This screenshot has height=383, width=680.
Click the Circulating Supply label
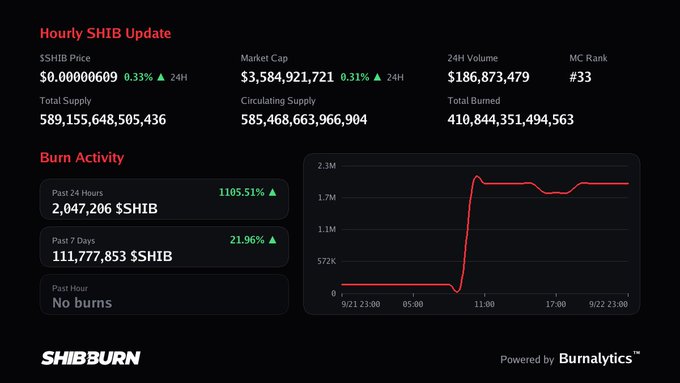(278, 101)
